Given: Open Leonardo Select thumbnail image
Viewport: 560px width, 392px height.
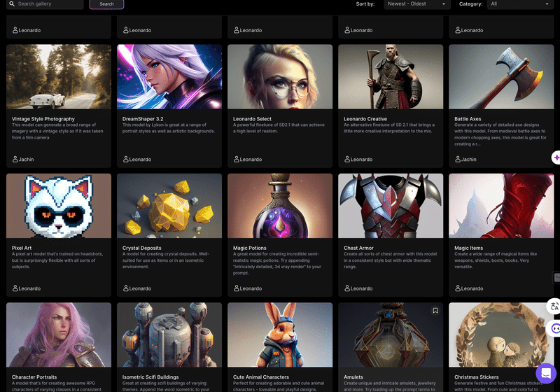Looking at the screenshot, I should pos(280,77).
